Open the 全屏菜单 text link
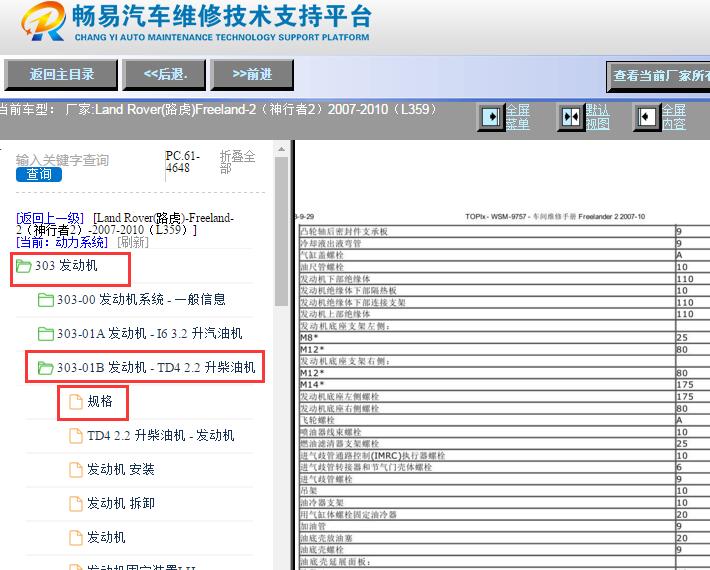This screenshot has height=570, width=710. (518, 117)
